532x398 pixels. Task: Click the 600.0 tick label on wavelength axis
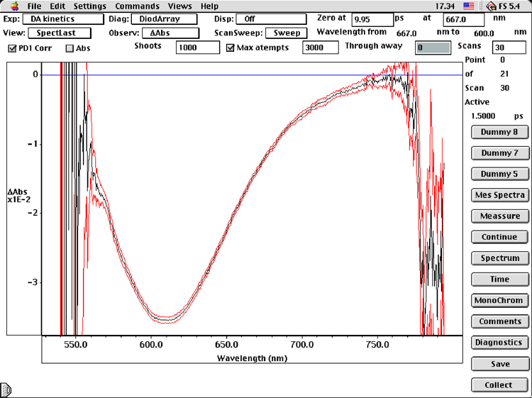coord(150,345)
